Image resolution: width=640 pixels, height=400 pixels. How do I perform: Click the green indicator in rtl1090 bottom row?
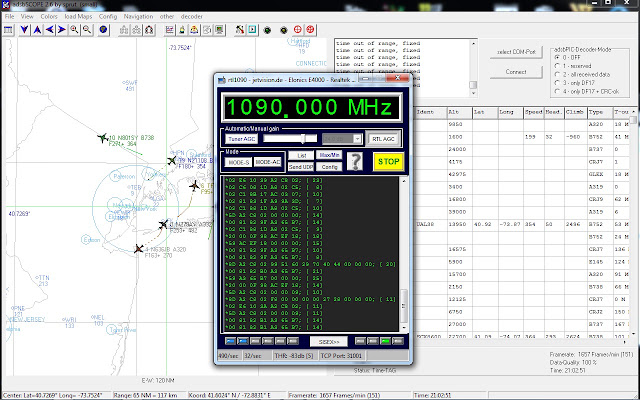tap(385, 341)
